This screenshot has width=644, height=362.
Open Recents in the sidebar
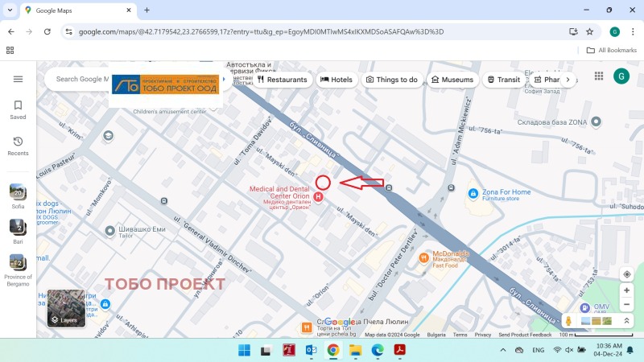click(x=18, y=146)
